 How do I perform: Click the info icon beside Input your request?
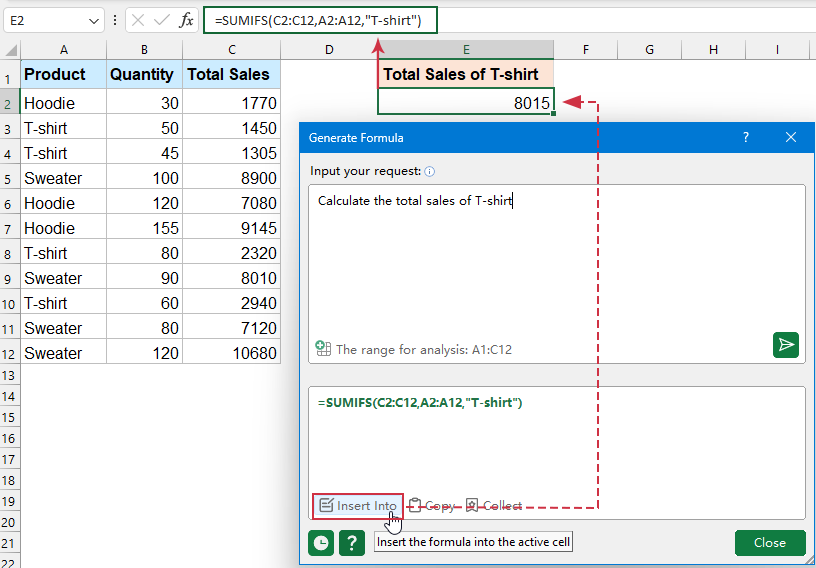[430, 171]
